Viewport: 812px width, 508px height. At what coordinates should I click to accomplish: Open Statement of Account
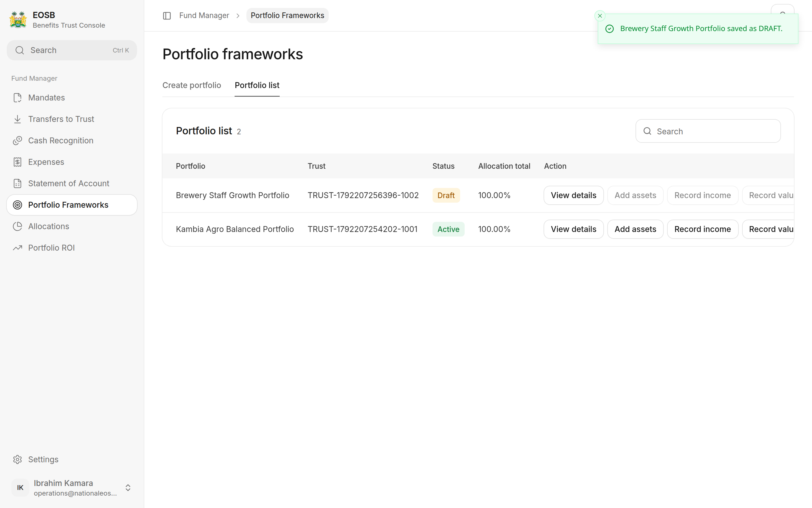72,183
